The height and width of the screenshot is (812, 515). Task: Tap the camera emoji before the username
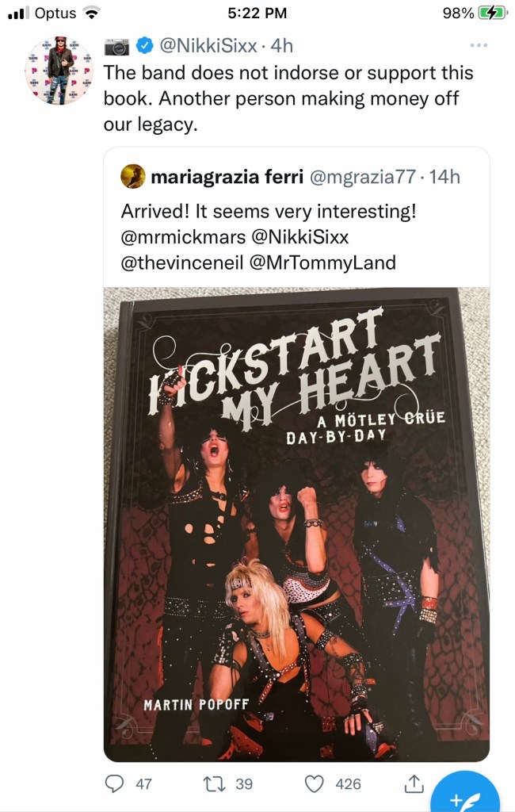[x=116, y=46]
